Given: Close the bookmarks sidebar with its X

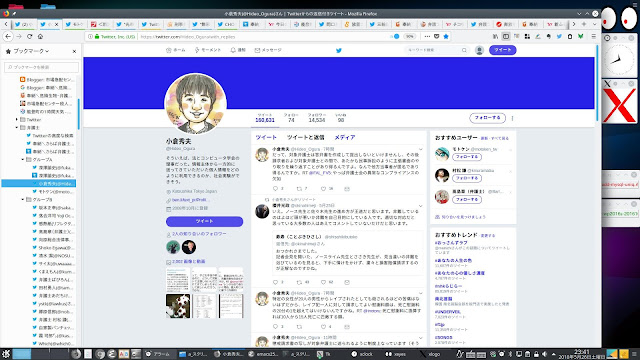Looking at the screenshot, I should click(x=74, y=51).
